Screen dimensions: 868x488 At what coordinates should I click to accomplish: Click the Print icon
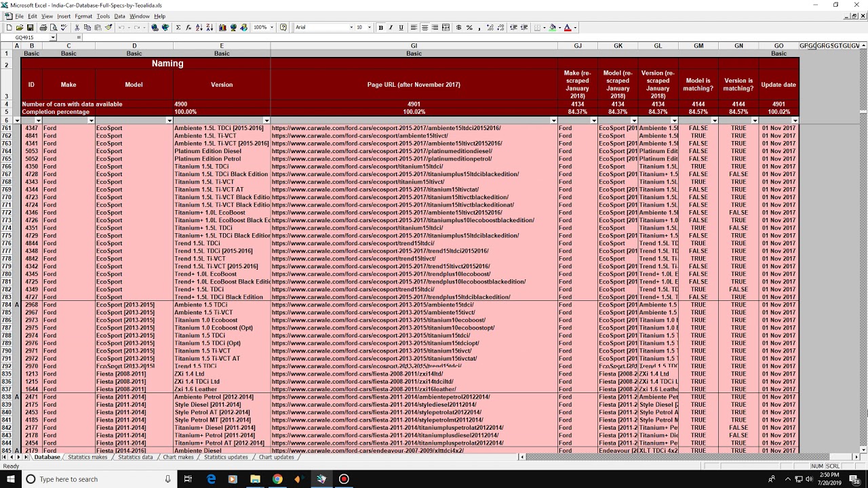[x=43, y=27]
